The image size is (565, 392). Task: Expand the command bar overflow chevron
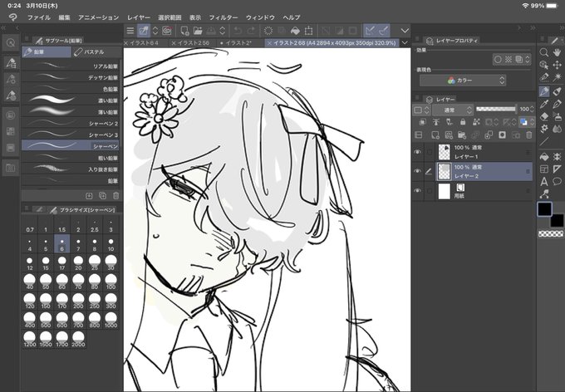tap(405, 31)
